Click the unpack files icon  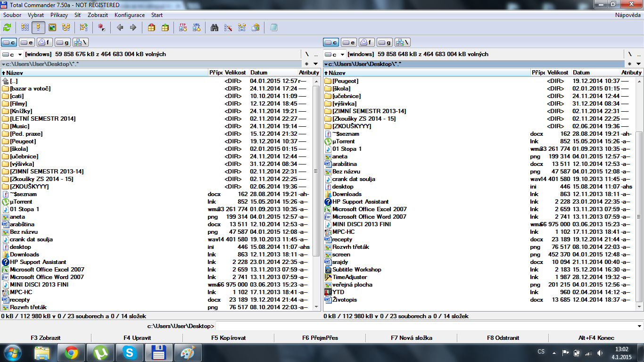click(x=165, y=27)
